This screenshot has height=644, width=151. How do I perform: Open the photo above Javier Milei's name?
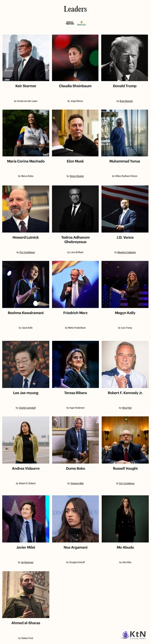(26, 519)
